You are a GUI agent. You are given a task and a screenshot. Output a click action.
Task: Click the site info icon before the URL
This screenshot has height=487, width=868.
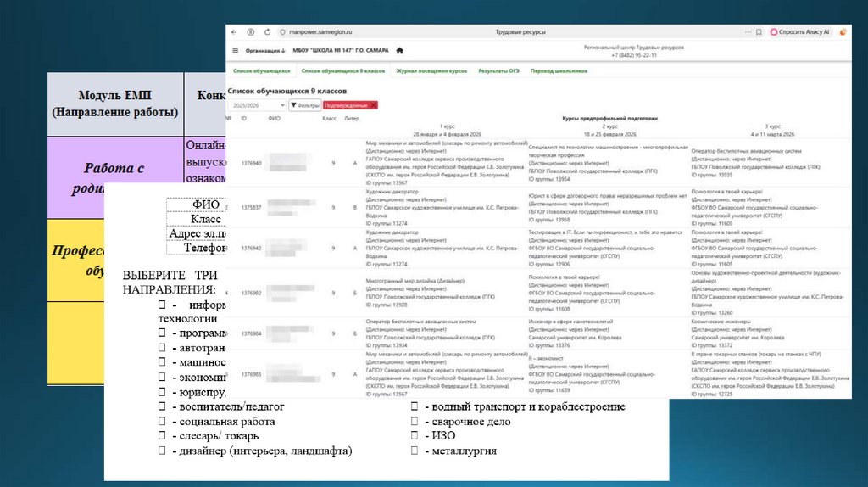point(282,32)
